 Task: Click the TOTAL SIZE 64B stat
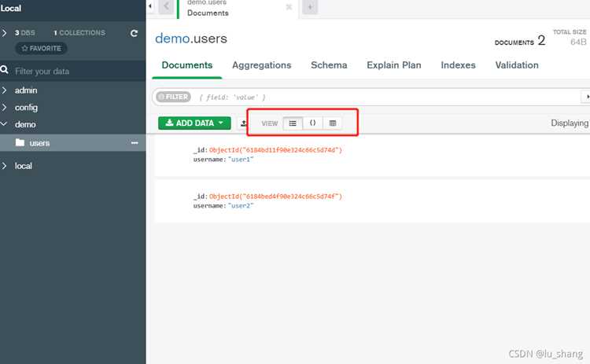(x=570, y=37)
